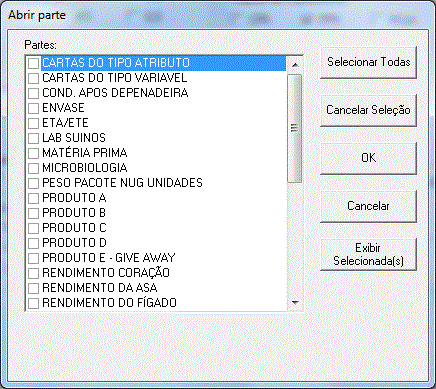Select the PRODUTO E - GIVE AWAY text
Image resolution: width=436 pixels, height=389 pixels.
tap(109, 258)
